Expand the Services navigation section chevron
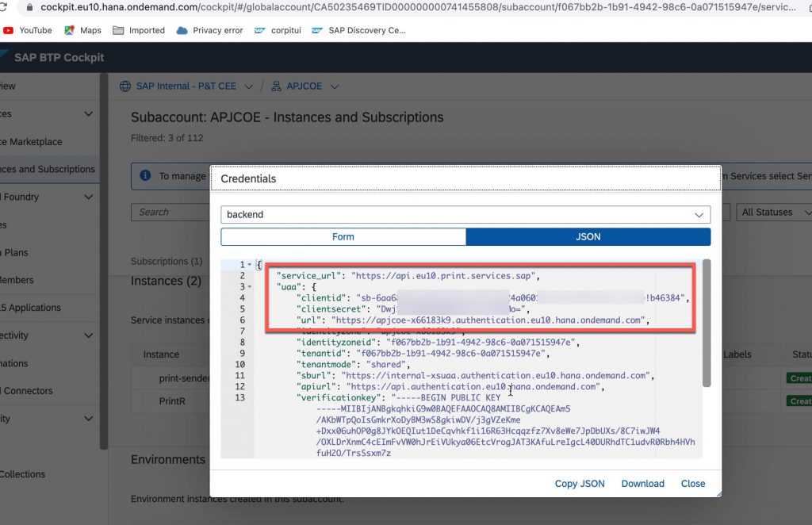This screenshot has height=525, width=812. pos(89,114)
